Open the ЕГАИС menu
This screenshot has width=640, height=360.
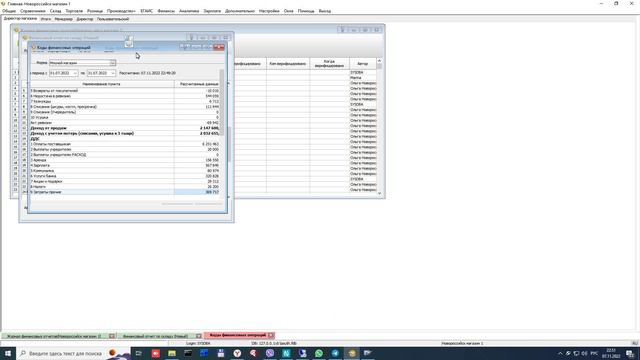coord(147,11)
